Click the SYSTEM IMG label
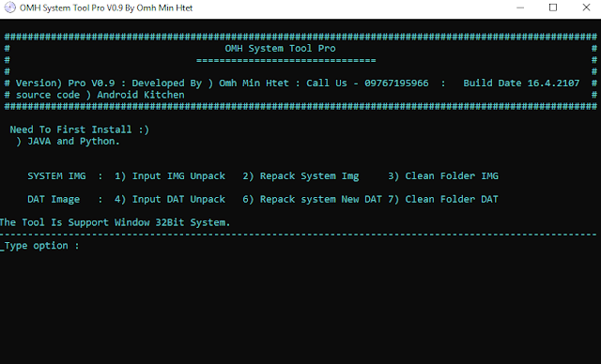The width and height of the screenshot is (601, 364). click(x=56, y=176)
